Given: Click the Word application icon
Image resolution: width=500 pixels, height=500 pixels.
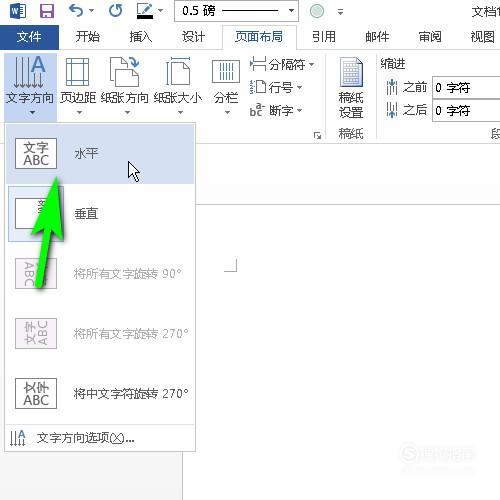Looking at the screenshot, I should pyautogui.click(x=18, y=12).
